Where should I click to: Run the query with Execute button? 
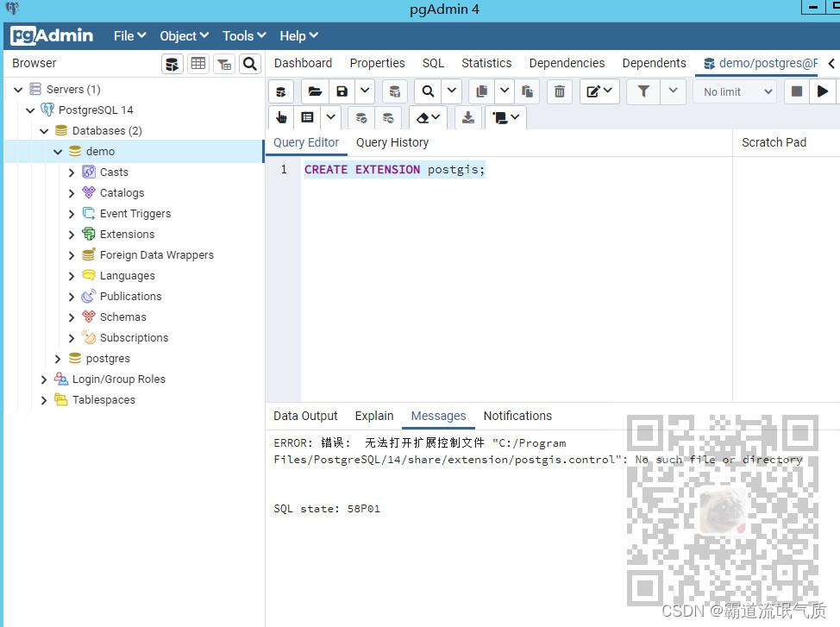(x=823, y=91)
